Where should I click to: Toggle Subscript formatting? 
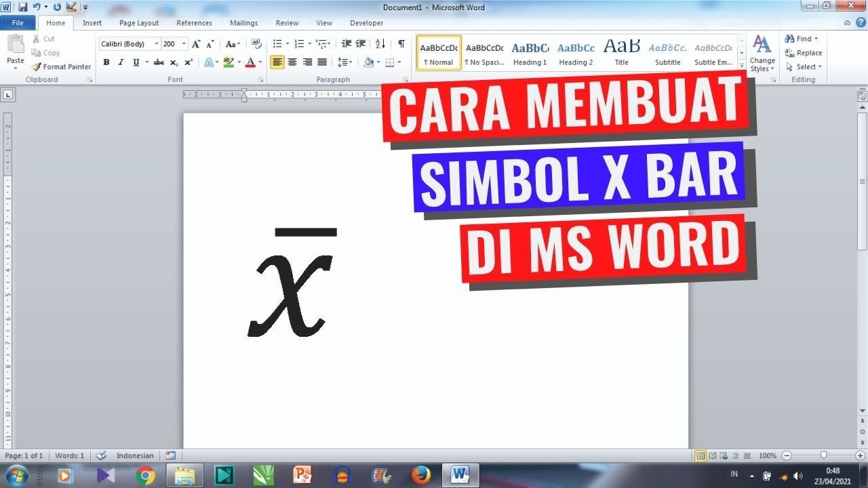174,62
